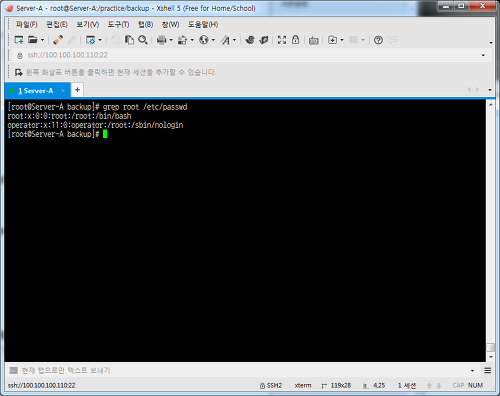The height and width of the screenshot is (396, 500).
Task: Open 도움말(H) menu
Action: (x=203, y=25)
